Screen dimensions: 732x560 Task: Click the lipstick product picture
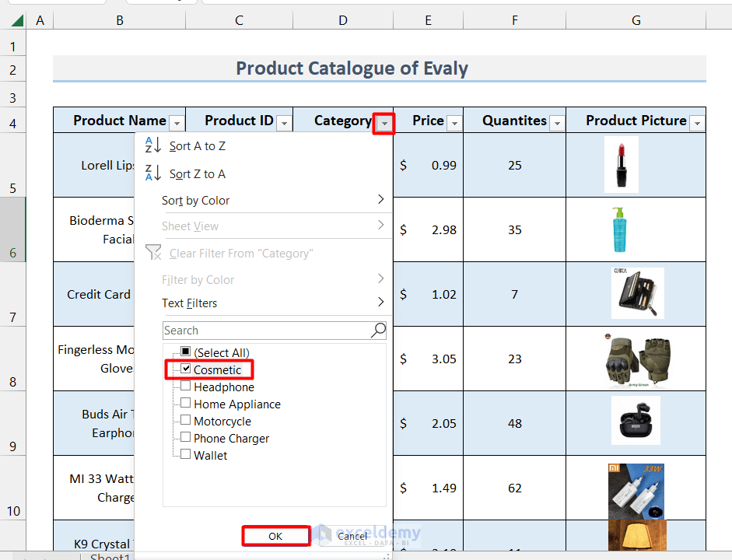pos(621,164)
